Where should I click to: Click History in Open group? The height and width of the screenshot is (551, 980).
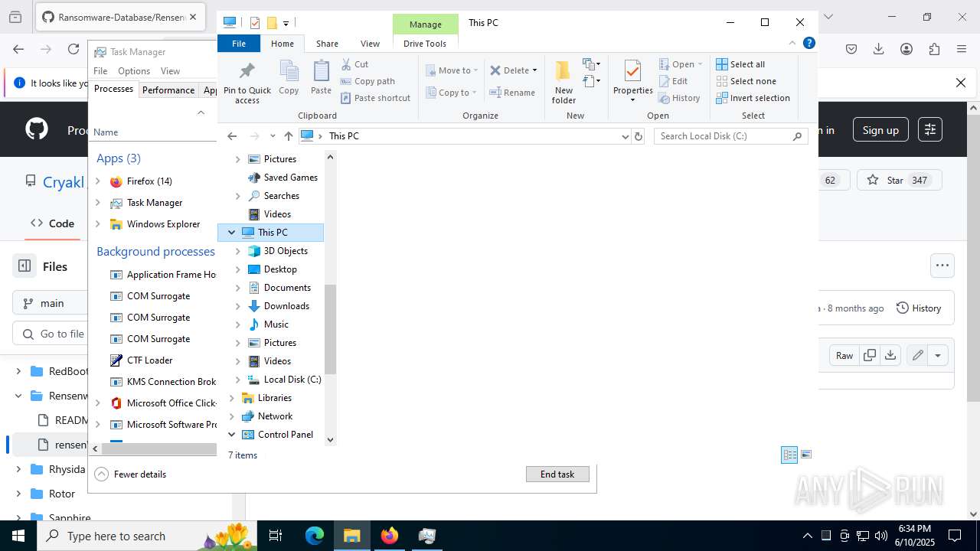click(x=679, y=98)
